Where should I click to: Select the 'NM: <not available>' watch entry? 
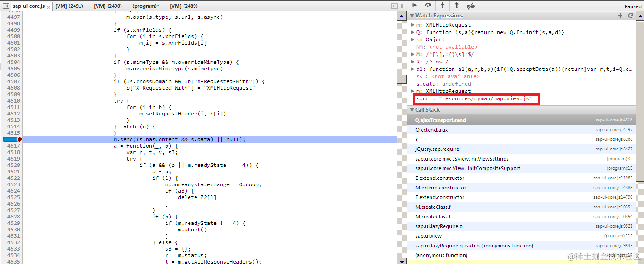click(x=447, y=47)
